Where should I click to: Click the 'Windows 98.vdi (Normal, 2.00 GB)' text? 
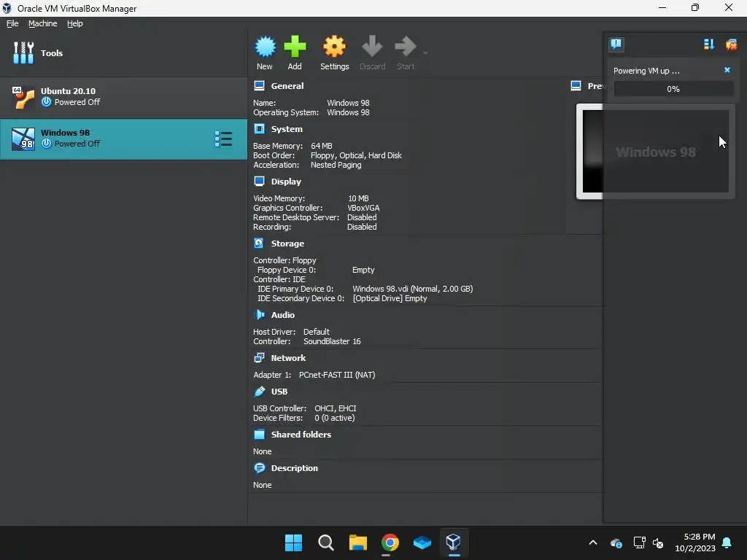click(x=413, y=289)
